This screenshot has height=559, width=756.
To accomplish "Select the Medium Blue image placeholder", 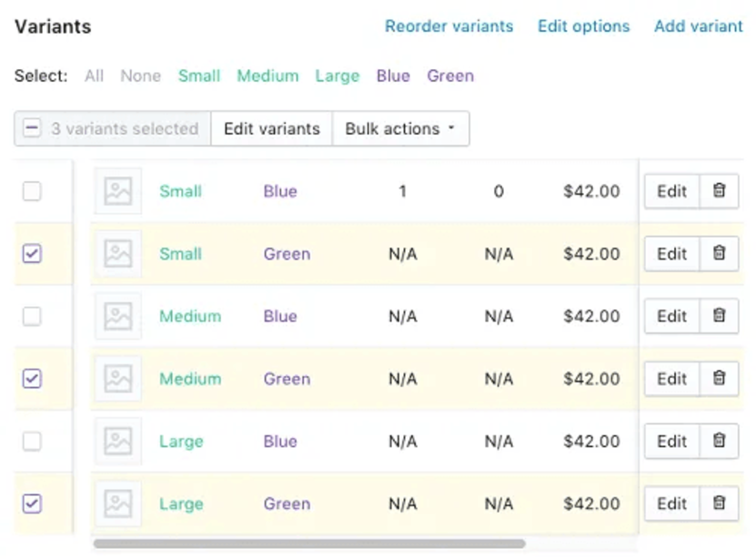I will coord(118,316).
